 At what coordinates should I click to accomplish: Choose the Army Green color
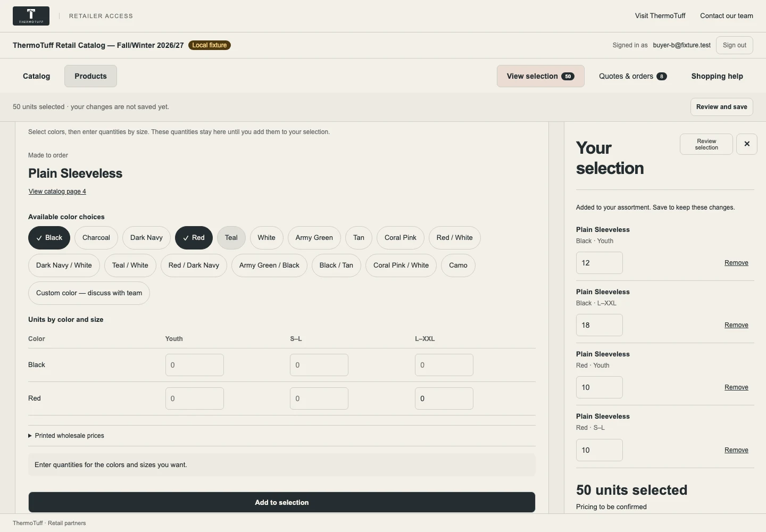point(314,238)
